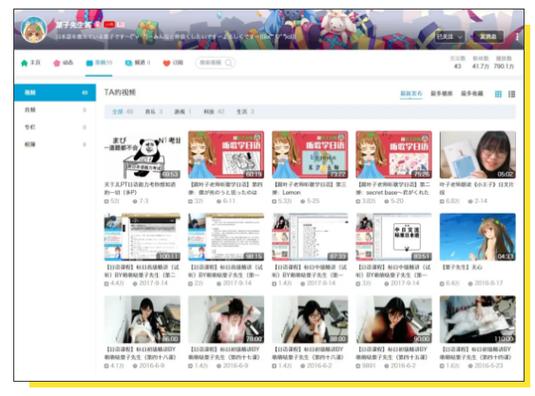Sort videos by 最多收藏
Image resolution: width=535 pixels, height=396 pixels.
[x=472, y=93]
